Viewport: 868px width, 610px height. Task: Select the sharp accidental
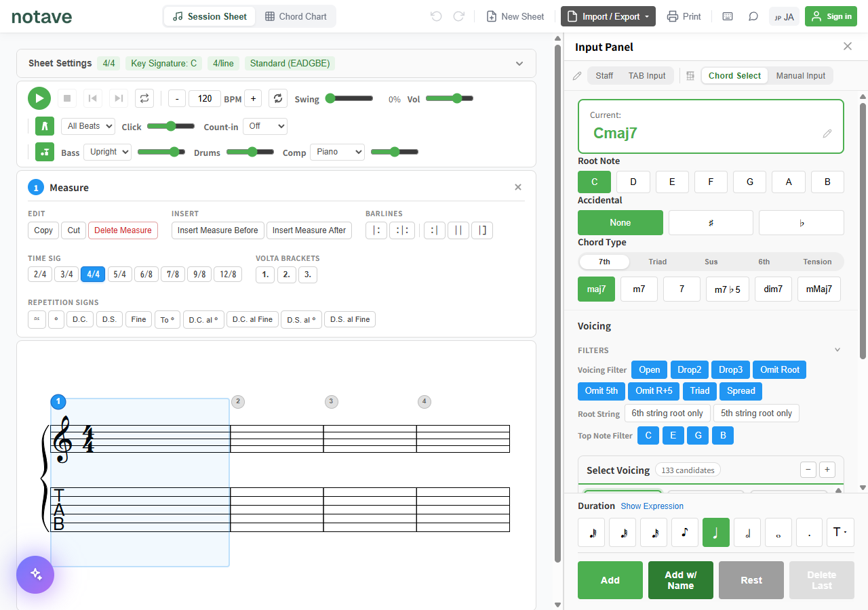tap(711, 222)
